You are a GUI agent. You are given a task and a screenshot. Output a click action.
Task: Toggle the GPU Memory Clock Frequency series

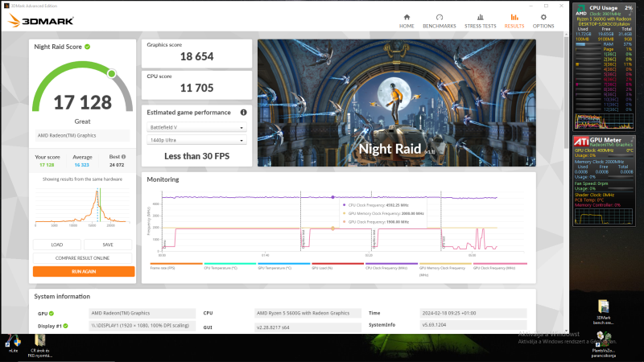coord(445,269)
